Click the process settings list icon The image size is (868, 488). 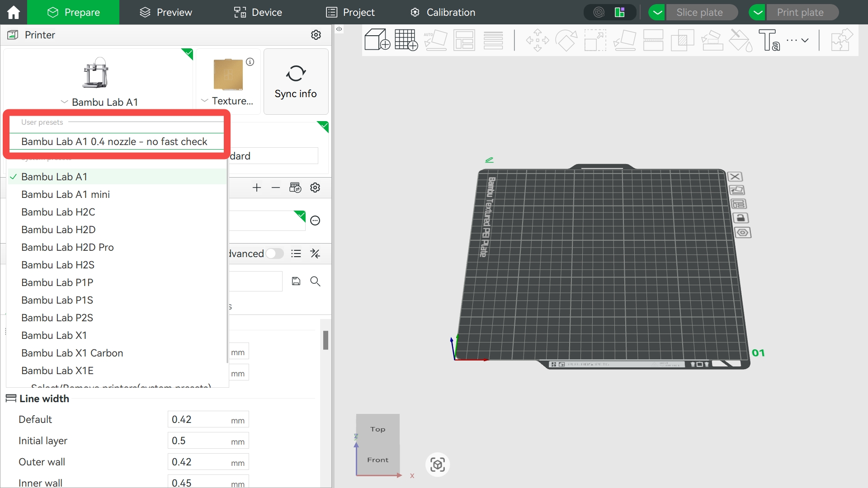coord(296,253)
